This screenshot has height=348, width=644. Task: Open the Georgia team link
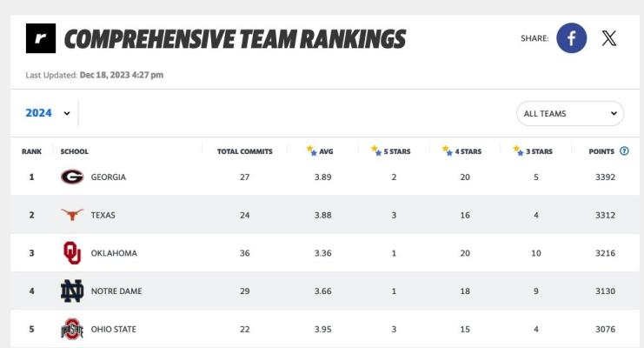click(109, 177)
